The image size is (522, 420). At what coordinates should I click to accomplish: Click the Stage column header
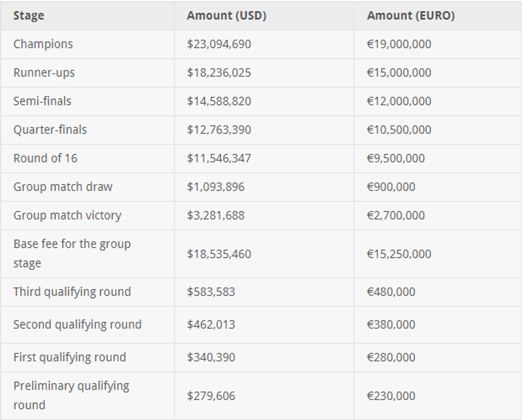(29, 16)
